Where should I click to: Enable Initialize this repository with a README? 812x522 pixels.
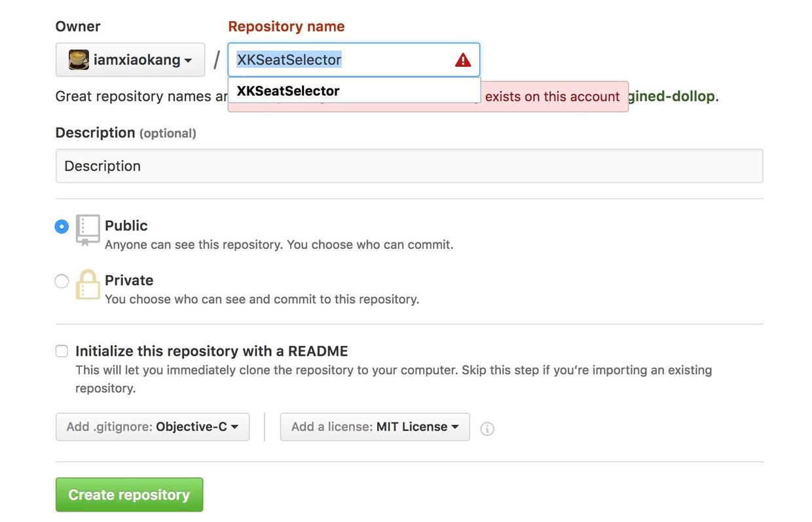click(62, 351)
